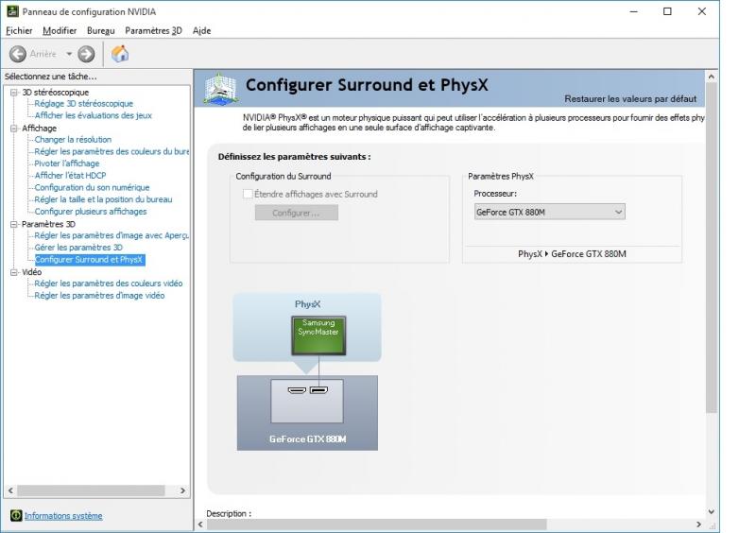The image size is (756, 533).
Task: Click the 3D stéréoscopique category label
Action: (x=56, y=92)
